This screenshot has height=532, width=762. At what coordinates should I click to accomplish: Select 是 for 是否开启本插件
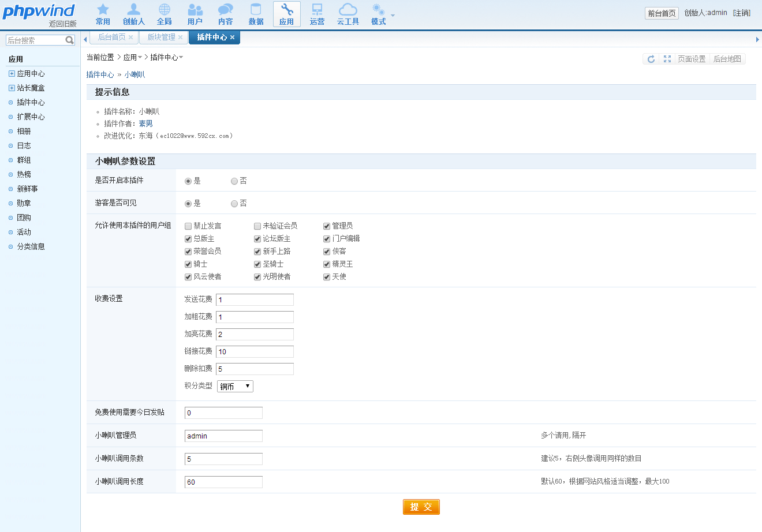pyautogui.click(x=188, y=181)
